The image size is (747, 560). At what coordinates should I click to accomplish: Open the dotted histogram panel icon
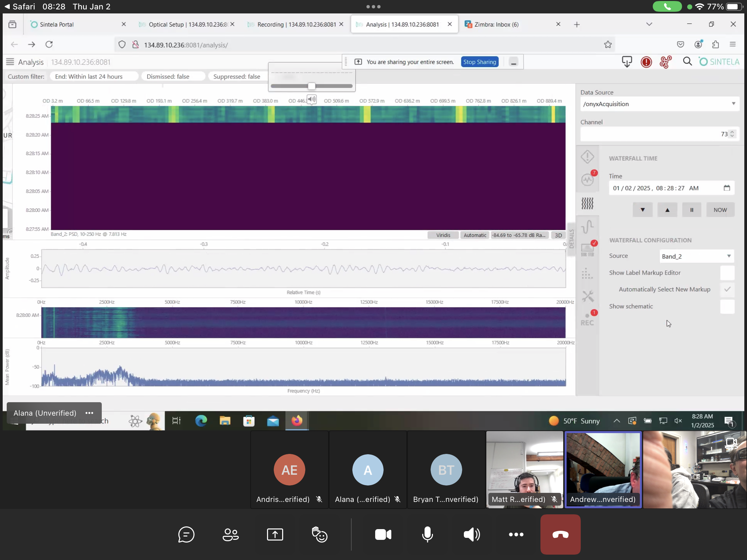[587, 273]
